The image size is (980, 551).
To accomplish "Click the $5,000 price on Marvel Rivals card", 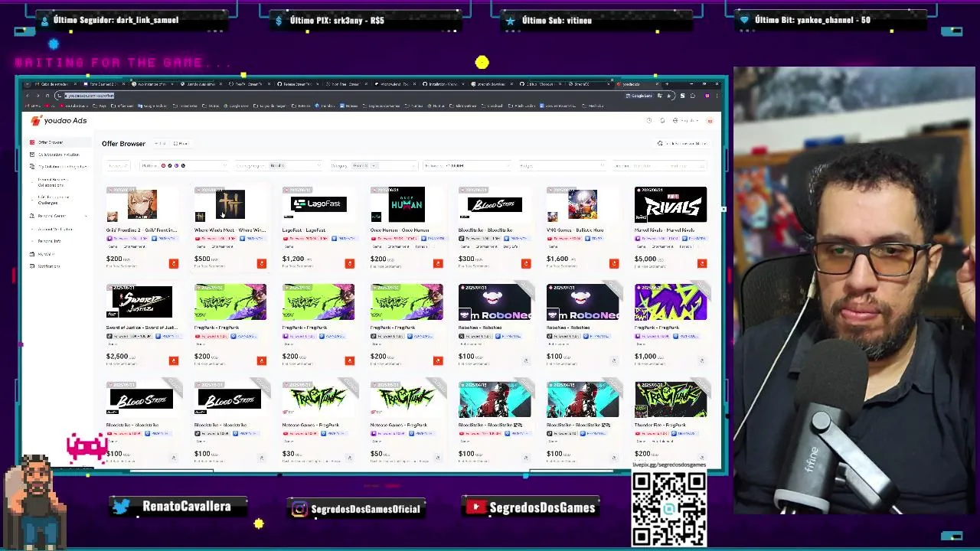I will (645, 259).
